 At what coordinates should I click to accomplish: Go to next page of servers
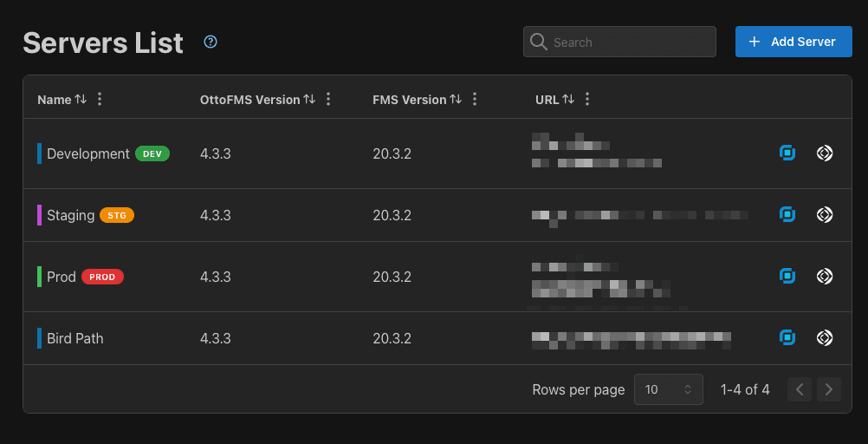(829, 389)
